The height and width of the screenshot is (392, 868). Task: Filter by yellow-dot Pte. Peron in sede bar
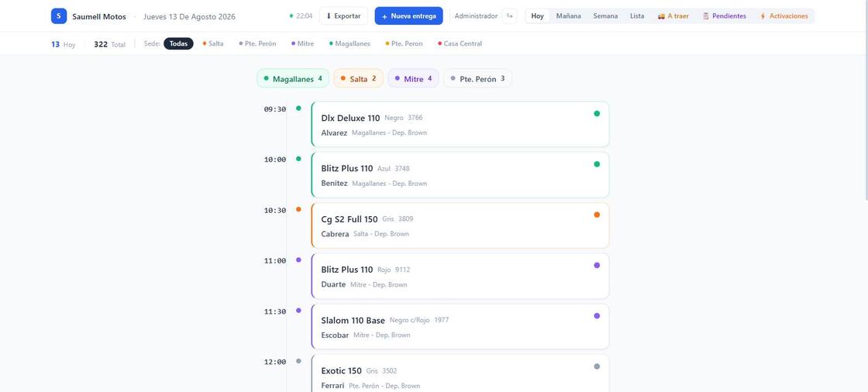(x=404, y=43)
